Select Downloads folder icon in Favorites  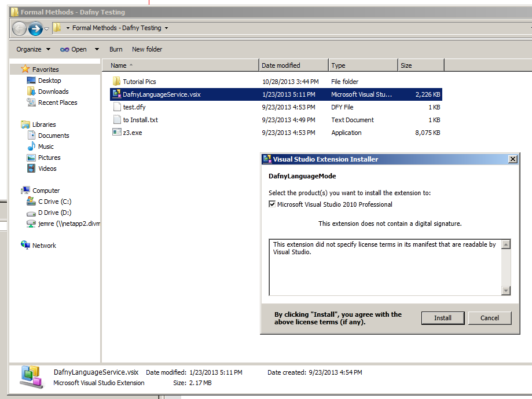pyautogui.click(x=31, y=91)
